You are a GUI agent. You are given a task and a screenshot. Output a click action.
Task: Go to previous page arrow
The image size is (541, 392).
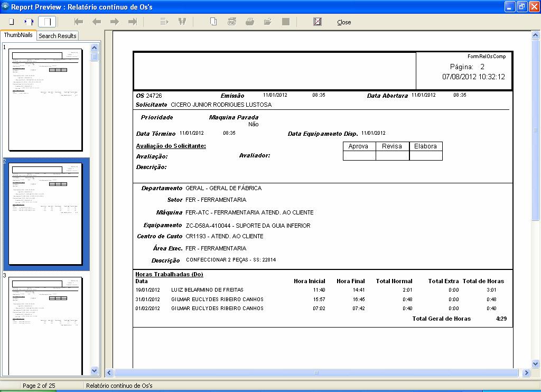pos(97,22)
